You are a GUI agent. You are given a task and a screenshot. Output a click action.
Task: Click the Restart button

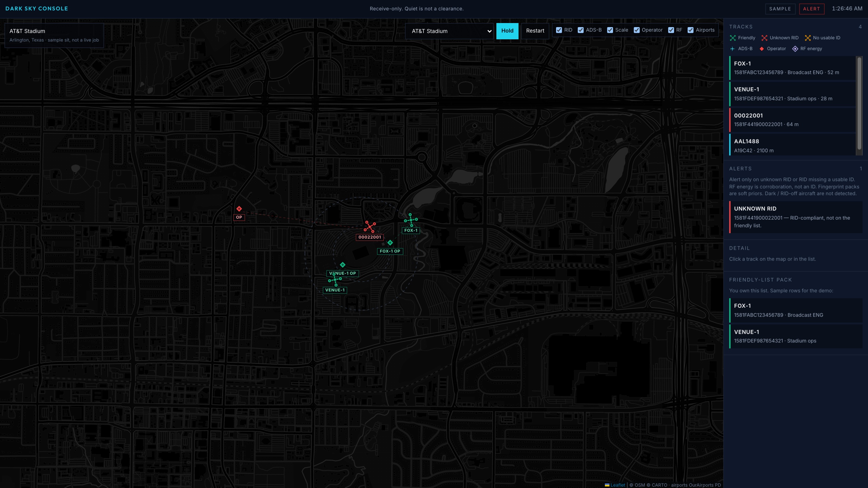coord(535,31)
